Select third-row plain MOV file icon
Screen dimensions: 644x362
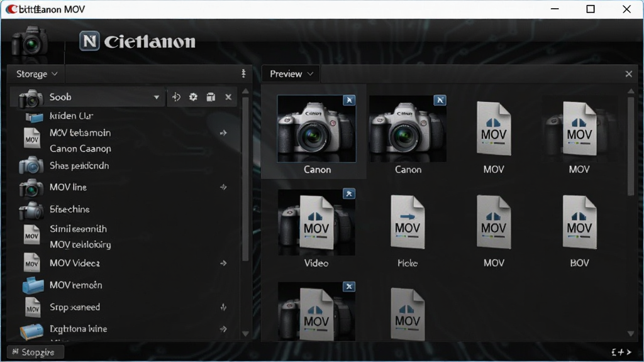coord(408,314)
